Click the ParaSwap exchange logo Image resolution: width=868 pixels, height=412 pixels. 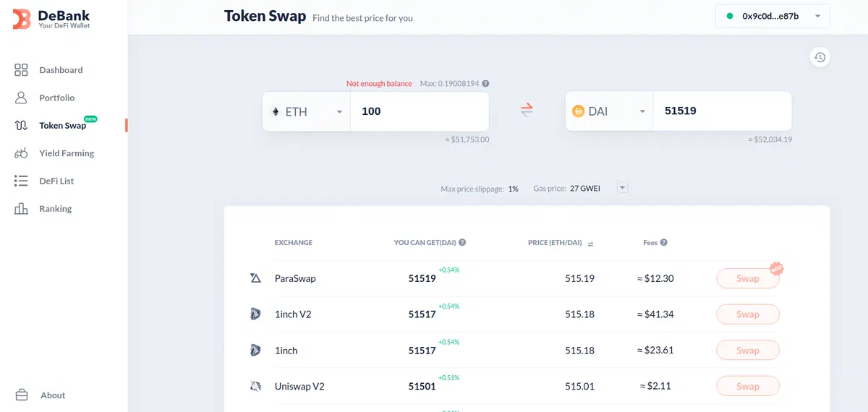tap(255, 278)
